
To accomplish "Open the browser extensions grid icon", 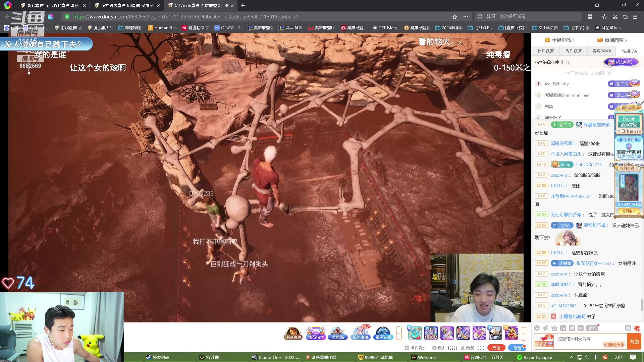I will 590,17.
